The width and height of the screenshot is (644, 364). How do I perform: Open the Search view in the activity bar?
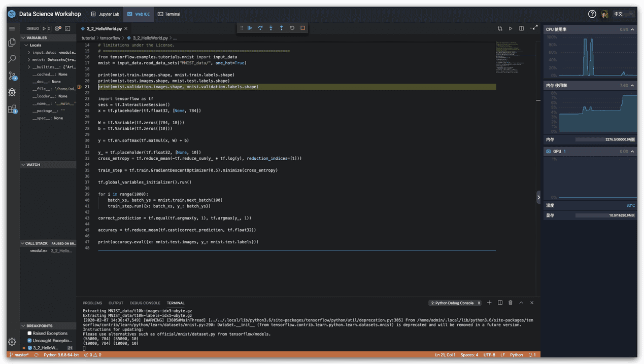pos(12,59)
